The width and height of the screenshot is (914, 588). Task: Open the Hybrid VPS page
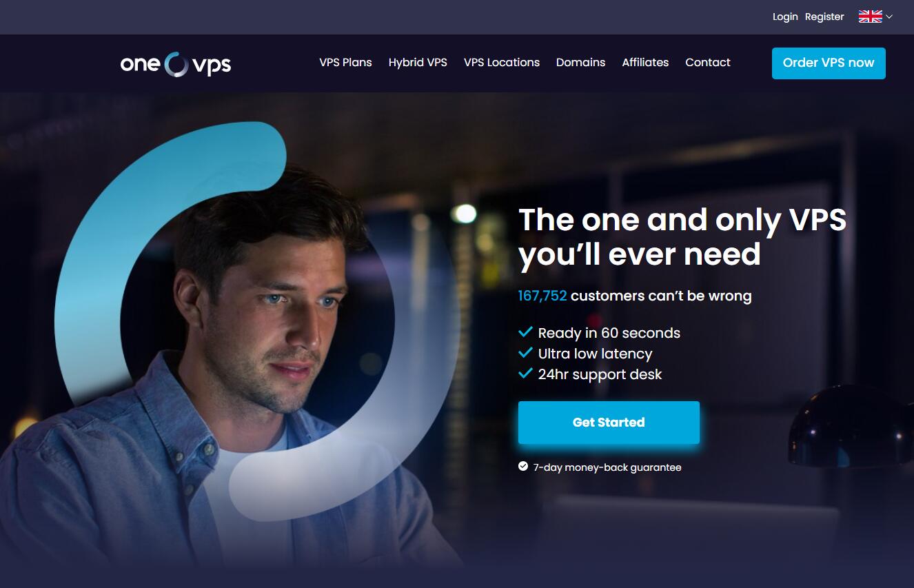(418, 62)
